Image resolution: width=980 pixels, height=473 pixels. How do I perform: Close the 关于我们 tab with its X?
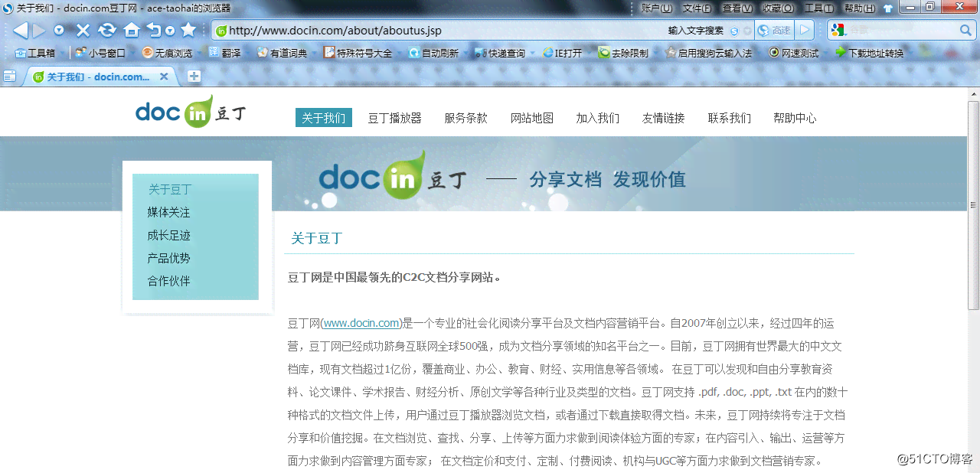point(164,77)
